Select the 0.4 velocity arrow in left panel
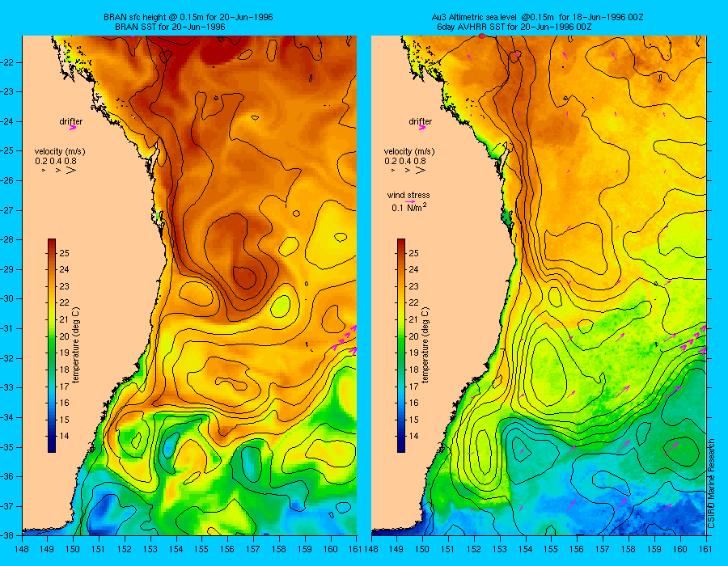 (x=58, y=171)
